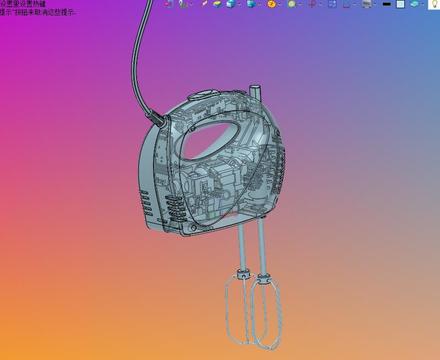Click the pink crosshair target icon
Viewport: 440px width, 360px height.
coord(312,4)
